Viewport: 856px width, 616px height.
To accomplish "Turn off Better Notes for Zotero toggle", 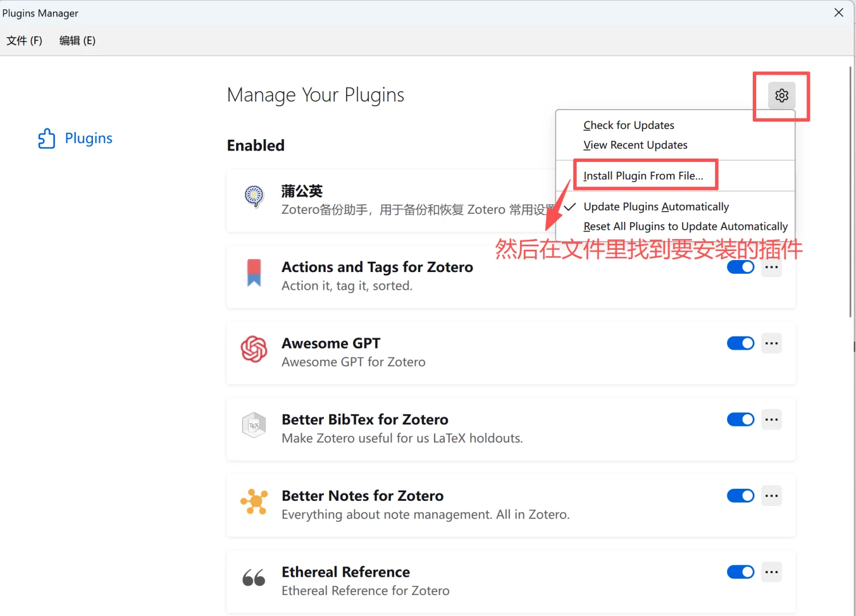I will (x=740, y=496).
